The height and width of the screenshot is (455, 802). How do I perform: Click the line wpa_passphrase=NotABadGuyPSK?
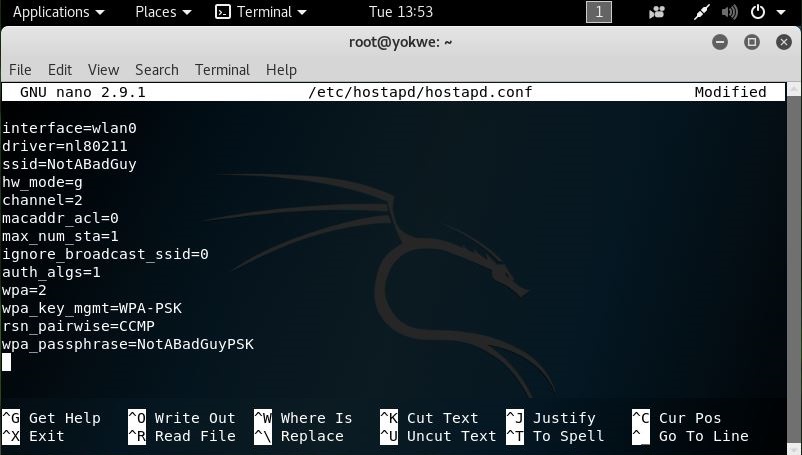(128, 344)
